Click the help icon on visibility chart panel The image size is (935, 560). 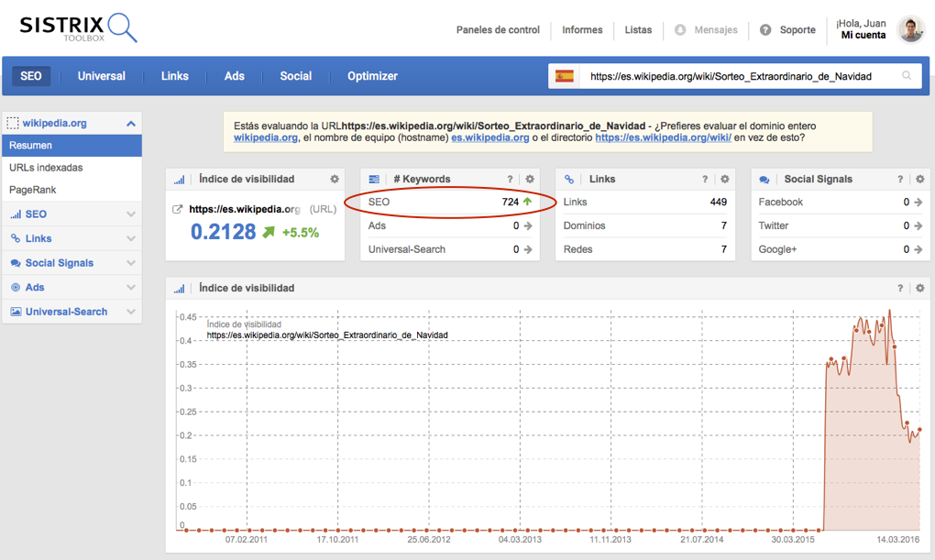tap(900, 288)
